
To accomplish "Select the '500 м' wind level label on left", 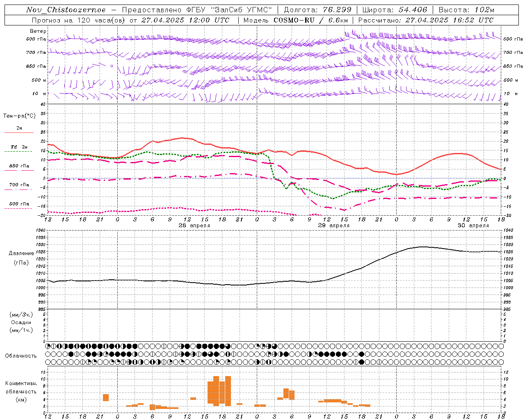I will tap(39, 80).
